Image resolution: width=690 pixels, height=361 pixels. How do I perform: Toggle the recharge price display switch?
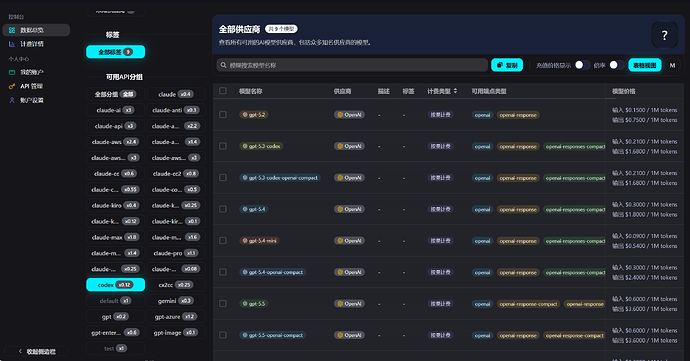[x=582, y=65]
